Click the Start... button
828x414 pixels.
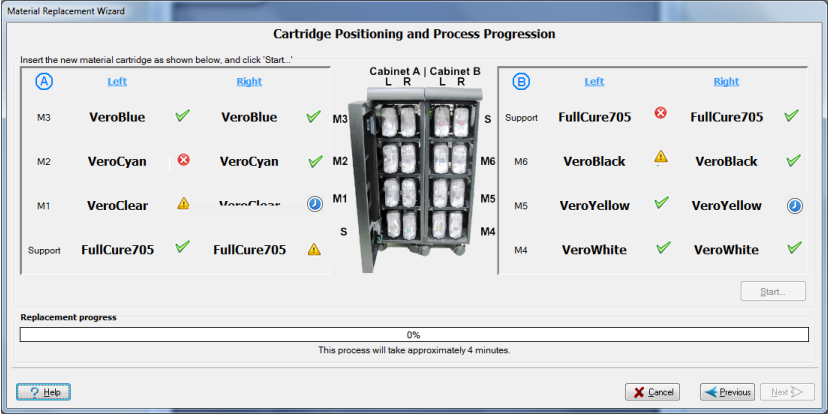(x=773, y=291)
